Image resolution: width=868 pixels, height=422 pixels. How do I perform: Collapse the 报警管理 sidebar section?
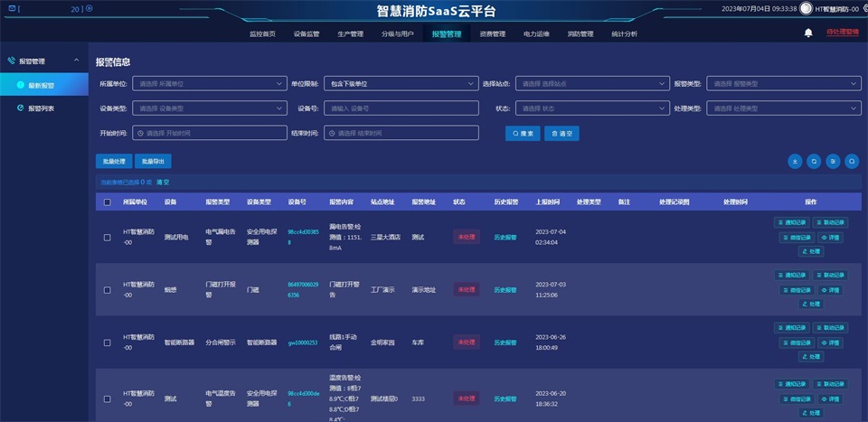[x=76, y=61]
